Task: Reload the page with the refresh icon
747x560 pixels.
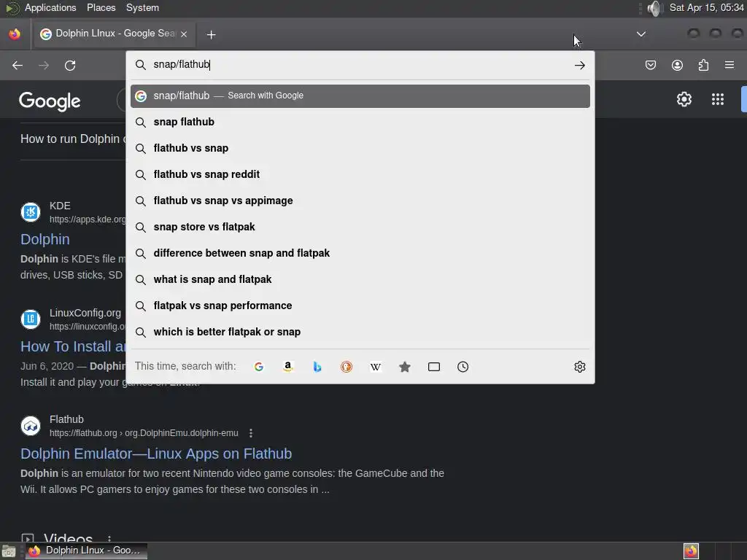Action: [70, 65]
